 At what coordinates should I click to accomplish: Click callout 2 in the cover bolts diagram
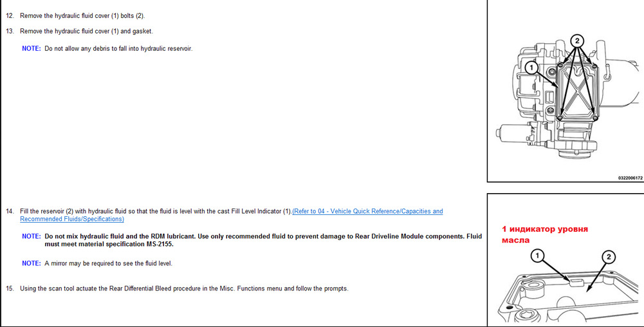tap(577, 41)
